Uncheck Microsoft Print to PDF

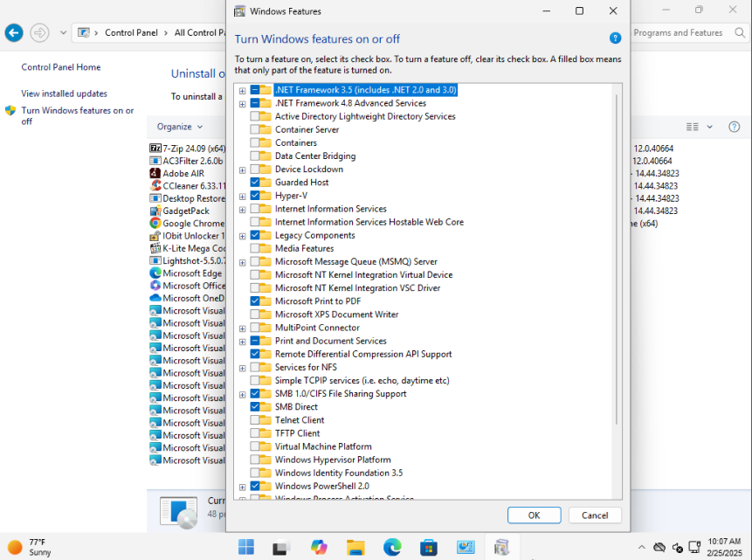255,301
